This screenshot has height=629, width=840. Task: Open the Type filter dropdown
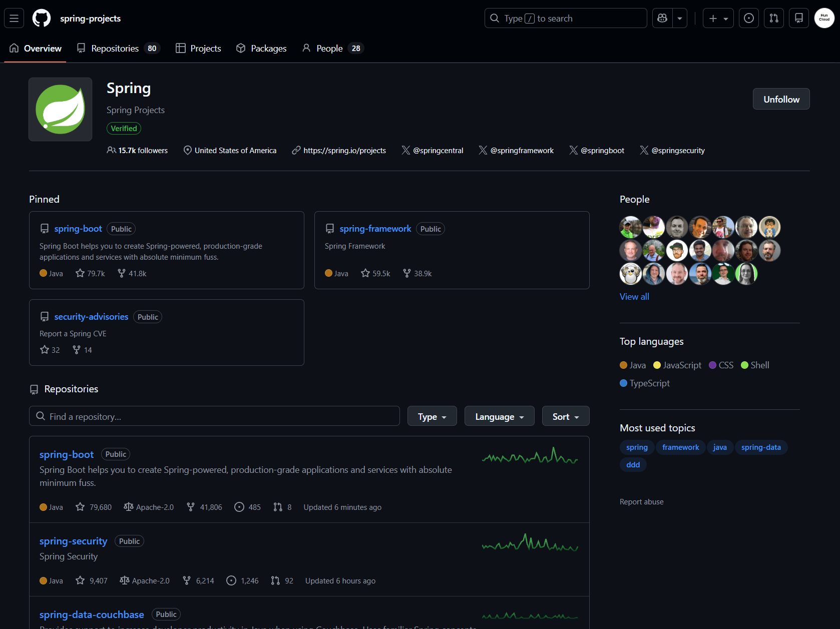432,416
